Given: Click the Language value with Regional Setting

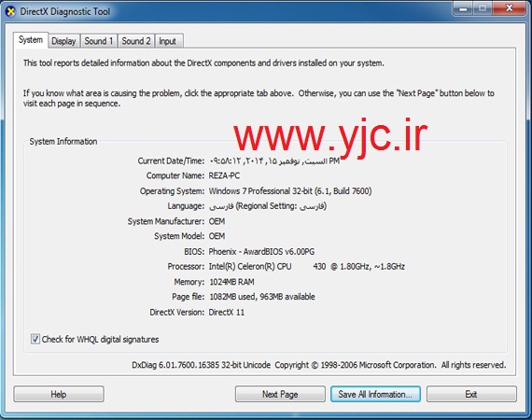Looking at the screenshot, I should tap(268, 206).
